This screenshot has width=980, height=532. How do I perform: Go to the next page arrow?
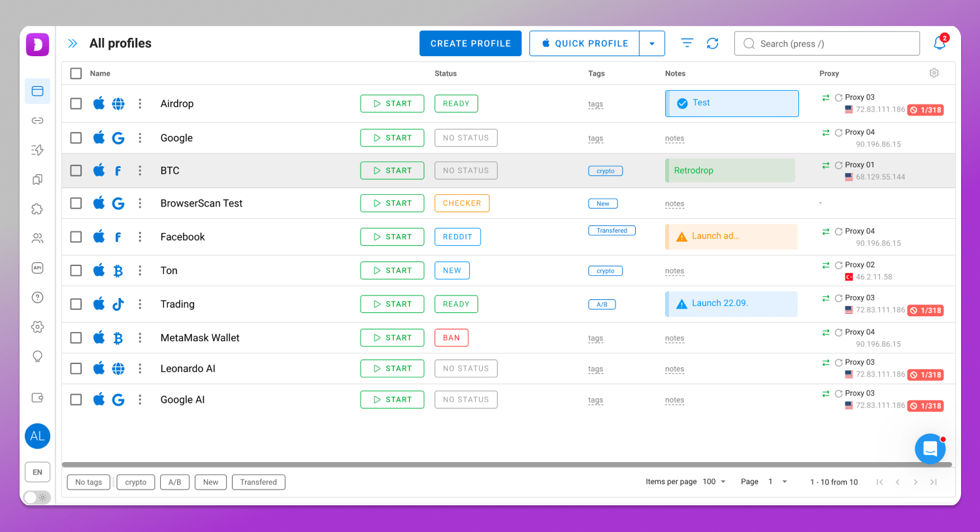coord(915,482)
